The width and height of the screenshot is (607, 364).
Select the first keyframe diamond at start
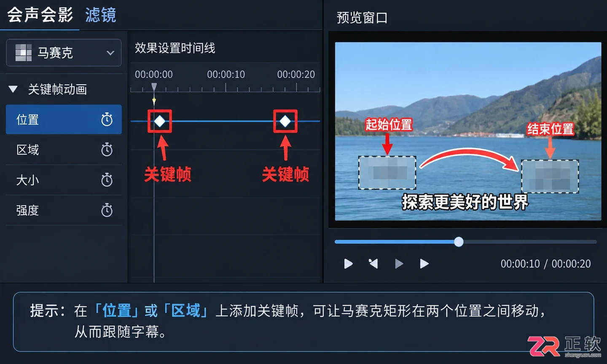tap(160, 121)
